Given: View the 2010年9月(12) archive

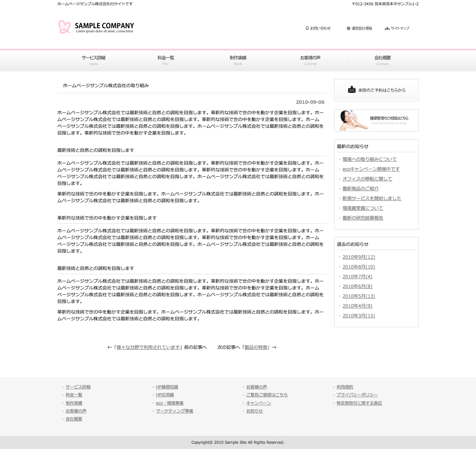Looking at the screenshot, I should [359, 257].
